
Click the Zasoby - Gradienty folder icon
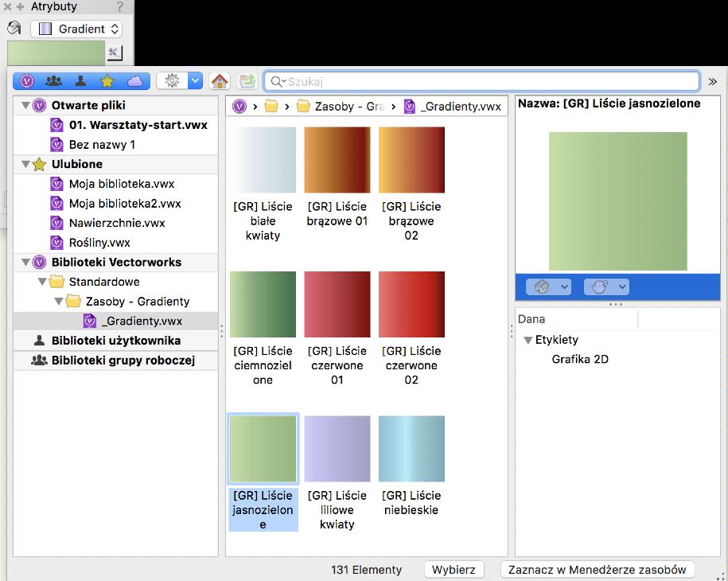tap(73, 302)
